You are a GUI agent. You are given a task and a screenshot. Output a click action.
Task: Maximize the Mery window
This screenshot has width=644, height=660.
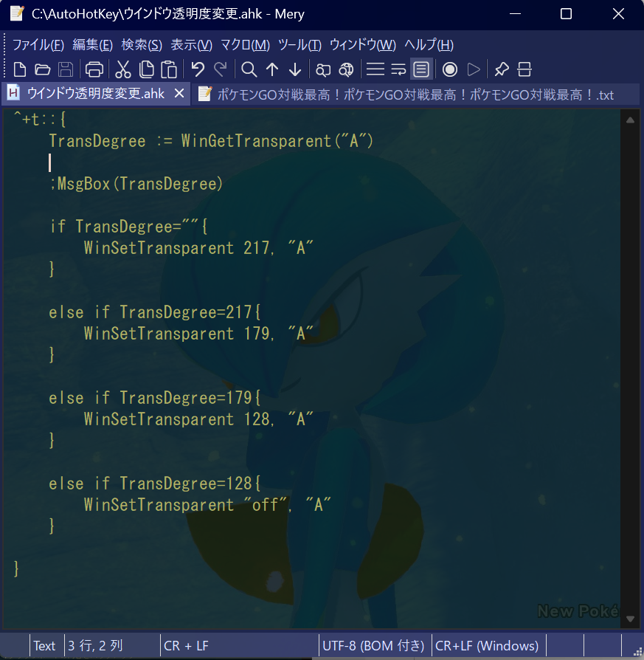tap(567, 14)
